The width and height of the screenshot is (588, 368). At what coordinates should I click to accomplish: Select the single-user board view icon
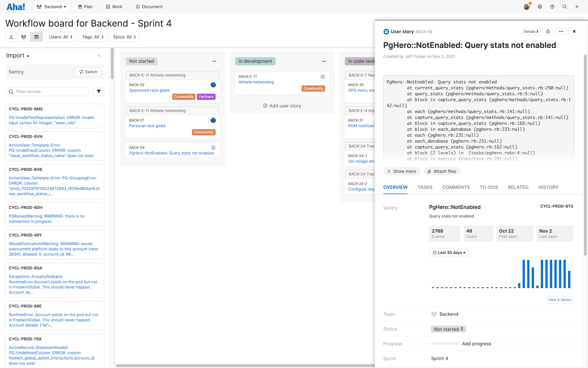pyautogui.click(x=11, y=37)
